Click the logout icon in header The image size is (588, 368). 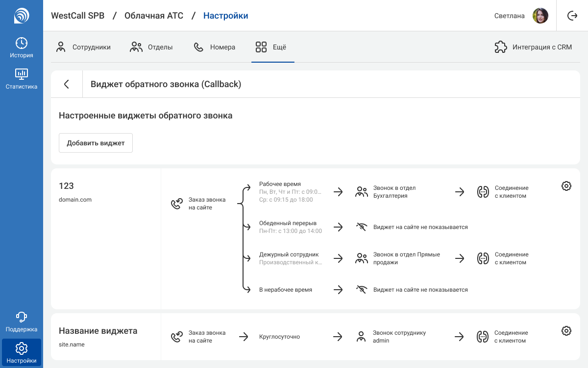pyautogui.click(x=572, y=16)
